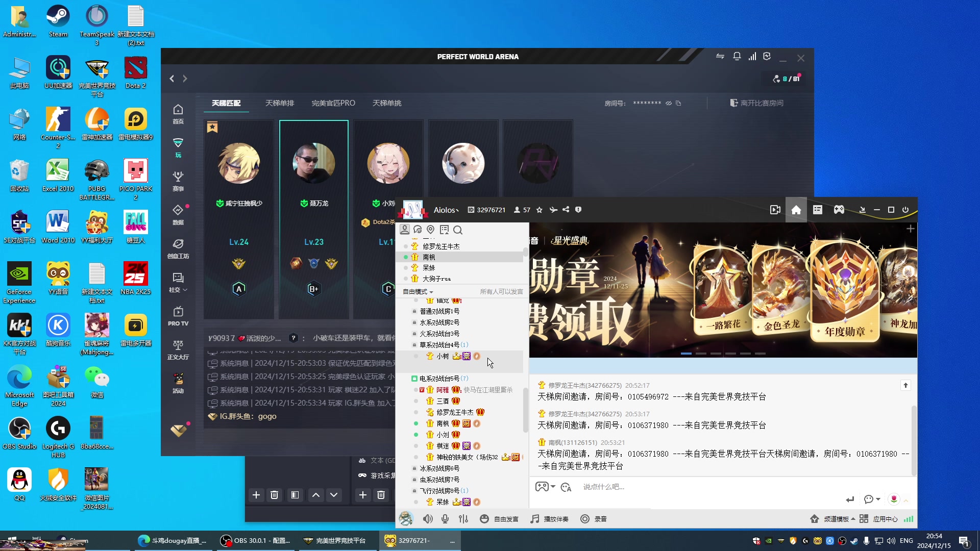Favorite the channel with the star icon

click(539, 210)
